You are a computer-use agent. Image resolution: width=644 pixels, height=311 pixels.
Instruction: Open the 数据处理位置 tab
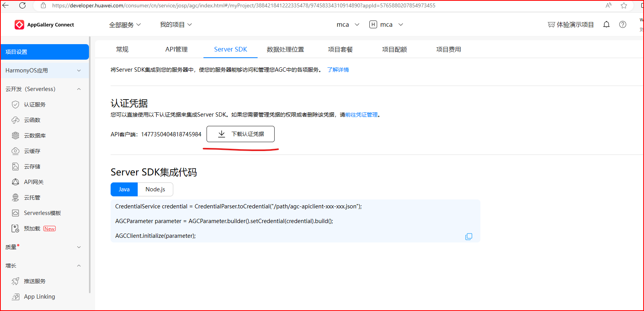[285, 50]
